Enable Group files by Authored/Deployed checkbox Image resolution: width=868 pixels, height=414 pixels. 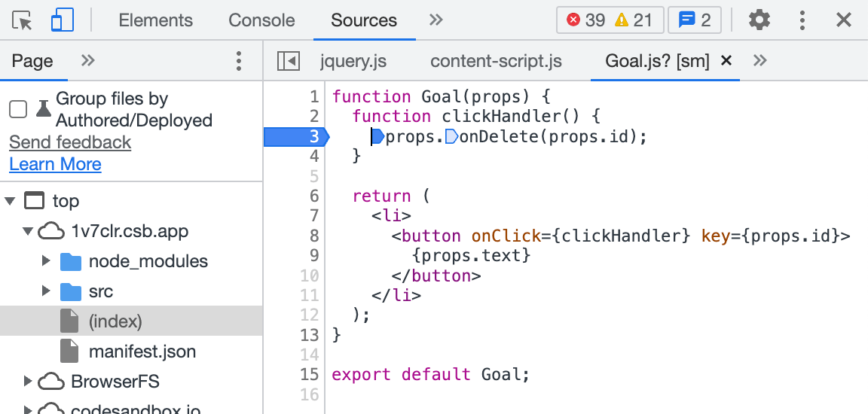pos(18,109)
